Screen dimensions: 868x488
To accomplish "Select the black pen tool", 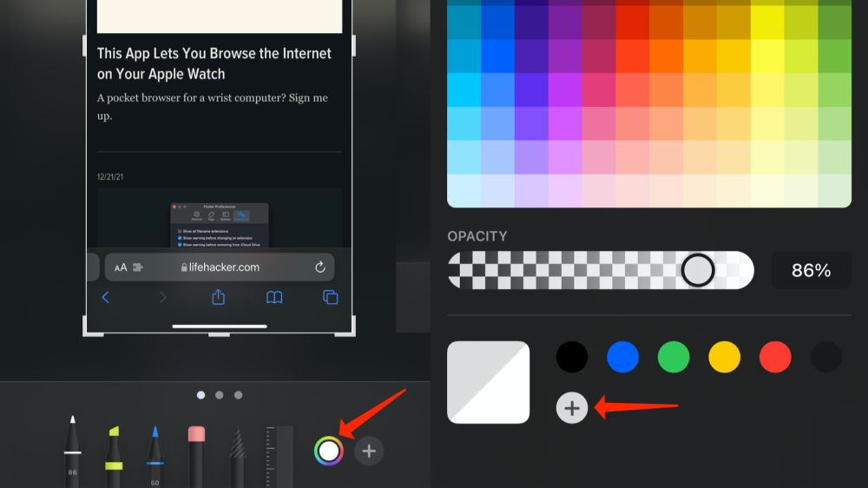I will [x=73, y=452].
